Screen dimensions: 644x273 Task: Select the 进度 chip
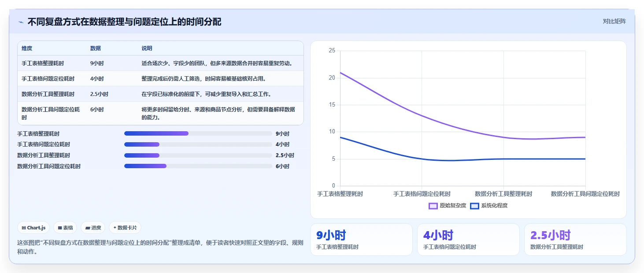pos(93,228)
